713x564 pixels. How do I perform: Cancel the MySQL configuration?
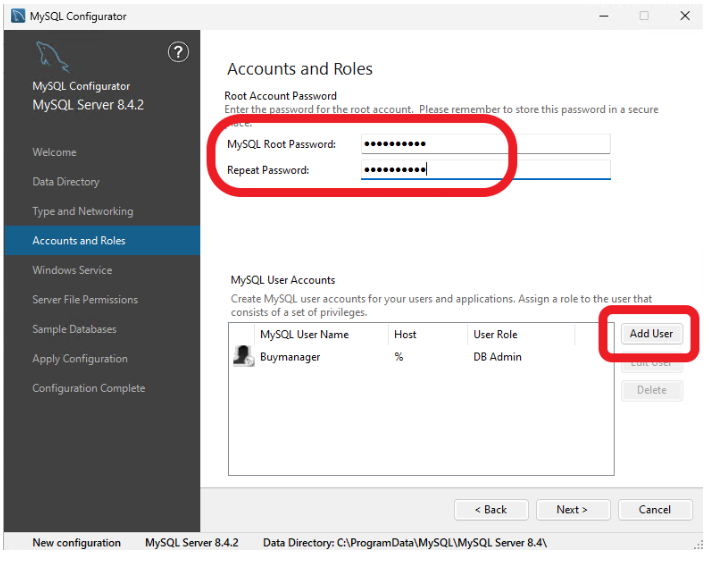(654, 510)
